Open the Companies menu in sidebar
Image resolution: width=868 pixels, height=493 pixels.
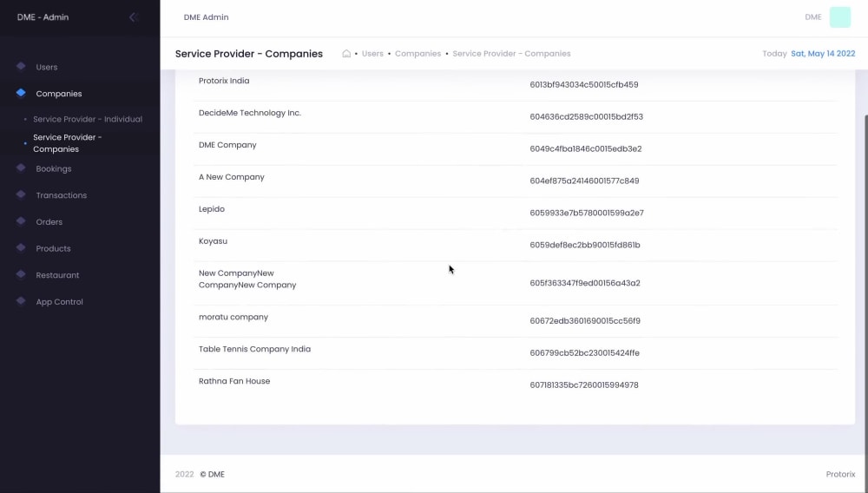59,94
